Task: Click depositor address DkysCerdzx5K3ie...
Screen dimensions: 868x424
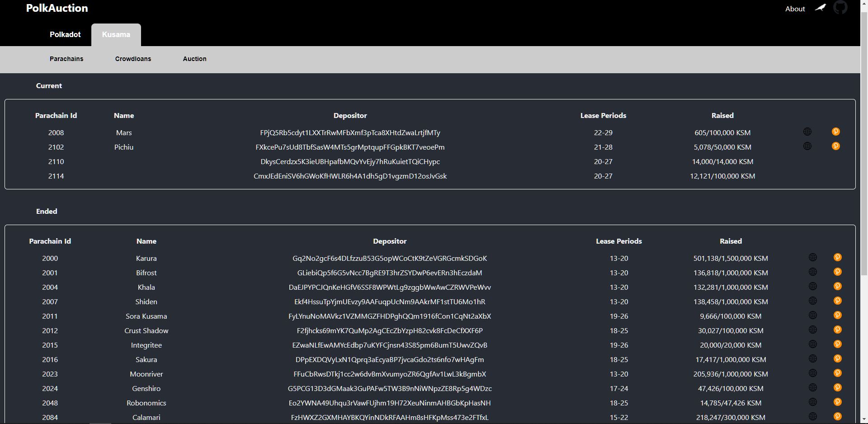Action: pos(350,162)
